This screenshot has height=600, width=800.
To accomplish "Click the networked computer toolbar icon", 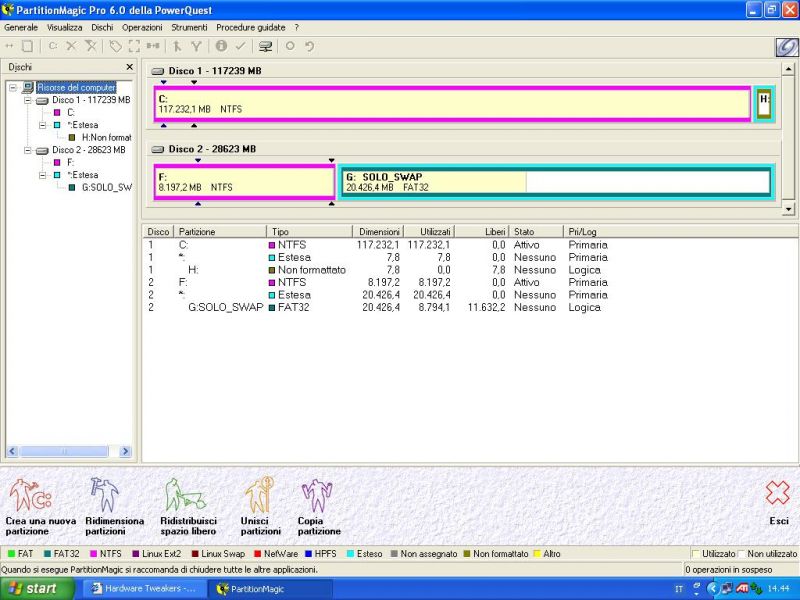I will click(265, 47).
